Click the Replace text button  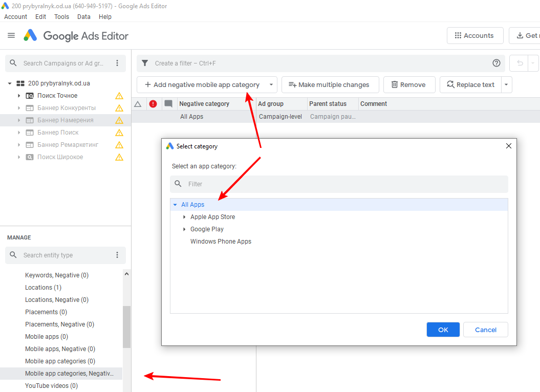click(470, 85)
